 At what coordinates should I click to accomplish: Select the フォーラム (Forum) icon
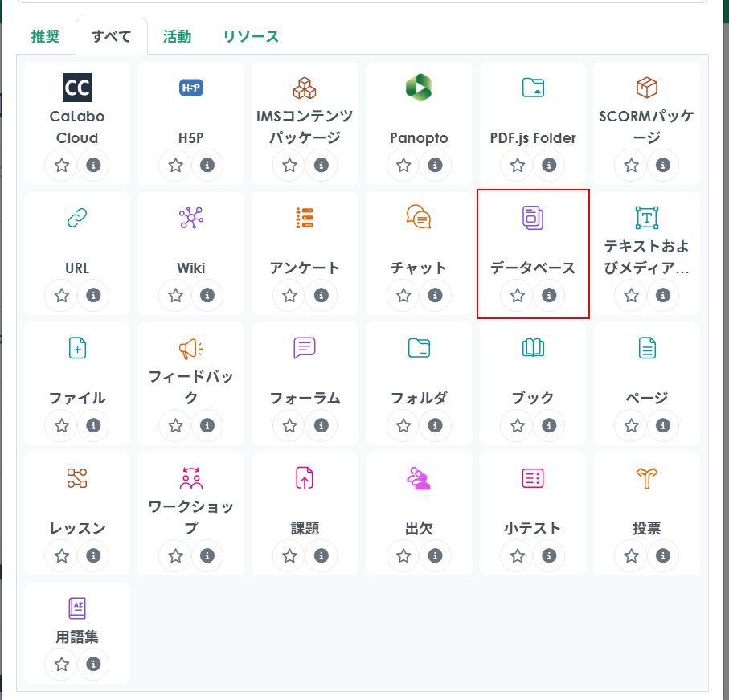305,348
